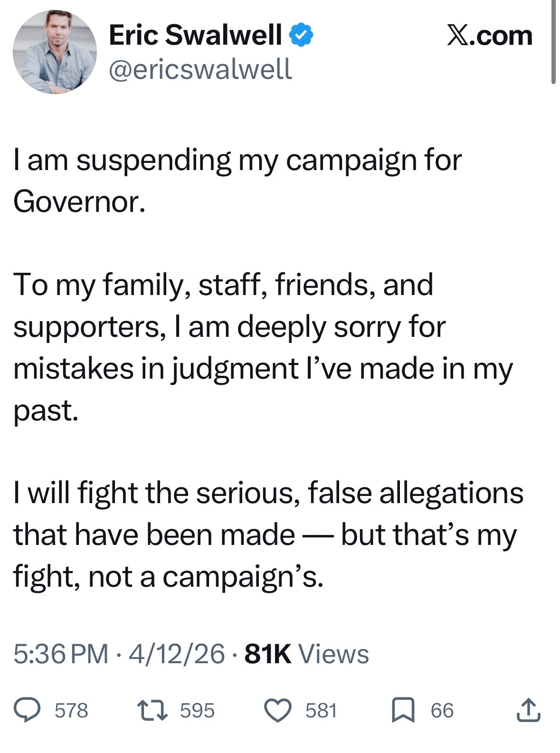Like the tweet with the heart icon

point(277,711)
